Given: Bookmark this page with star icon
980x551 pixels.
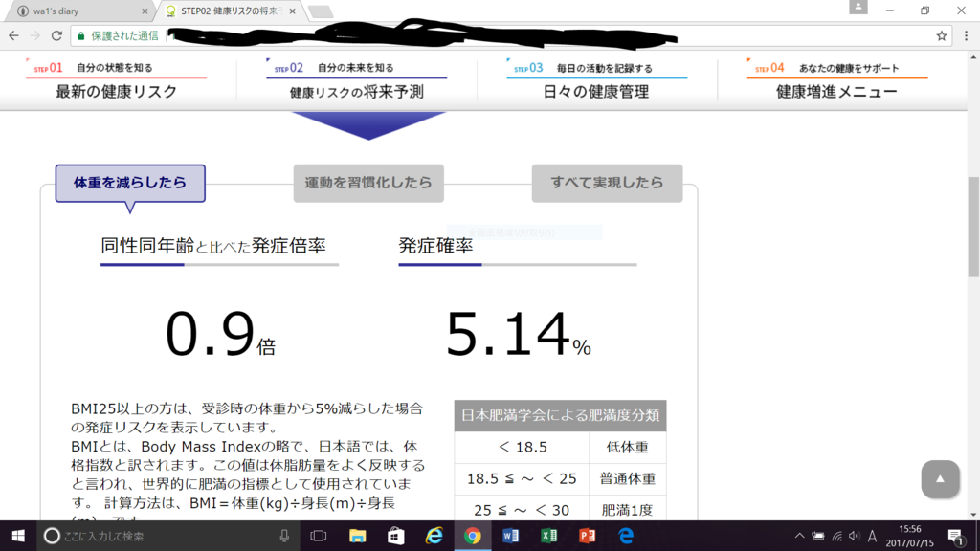Looking at the screenshot, I should [x=942, y=36].
